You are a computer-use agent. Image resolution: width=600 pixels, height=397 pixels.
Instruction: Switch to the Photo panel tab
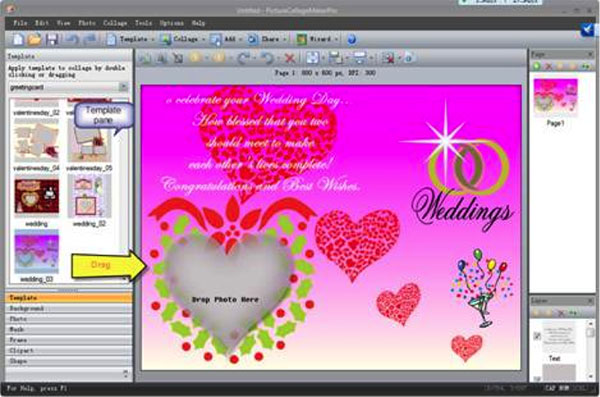click(69, 319)
